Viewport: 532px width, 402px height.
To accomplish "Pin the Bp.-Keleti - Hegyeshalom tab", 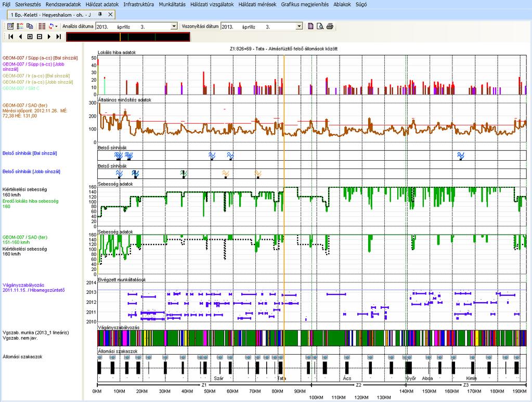I will coord(100,15).
